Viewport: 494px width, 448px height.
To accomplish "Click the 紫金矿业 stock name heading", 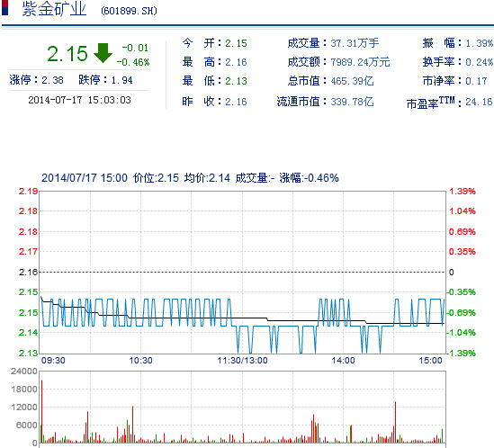I will 54,9.
